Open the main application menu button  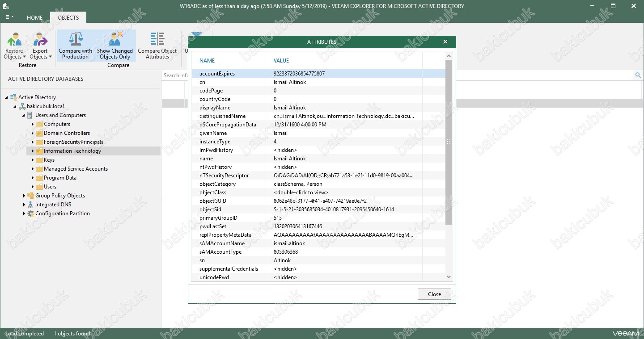(x=9, y=17)
